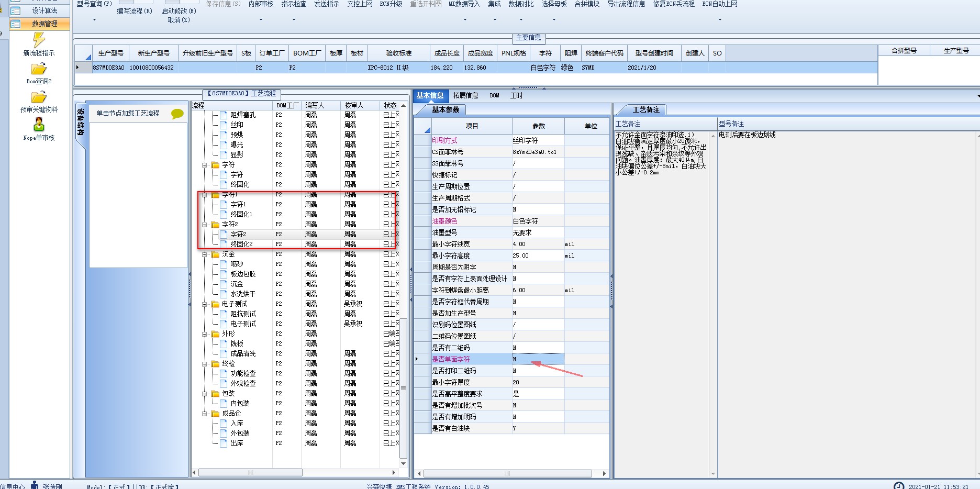Open the 型号查询(F) dropdown arrow

(x=94, y=20)
